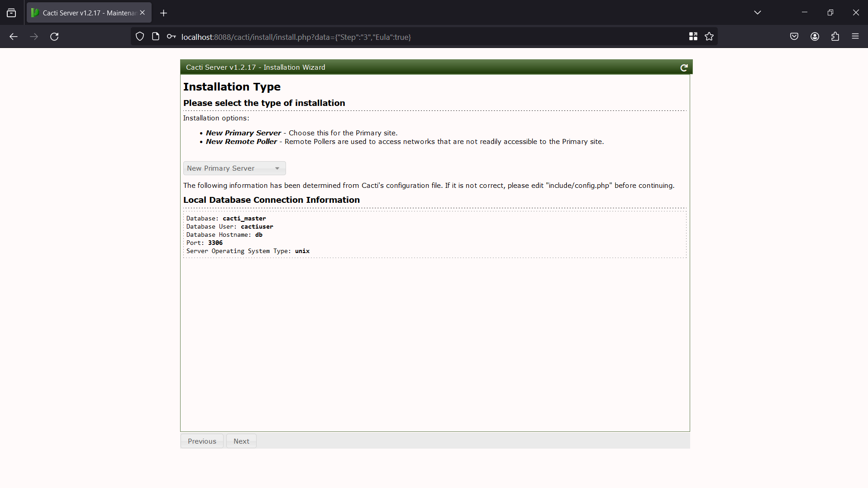The width and height of the screenshot is (868, 488).
Task: Click the New Remote Poller description text
Action: 444,142
